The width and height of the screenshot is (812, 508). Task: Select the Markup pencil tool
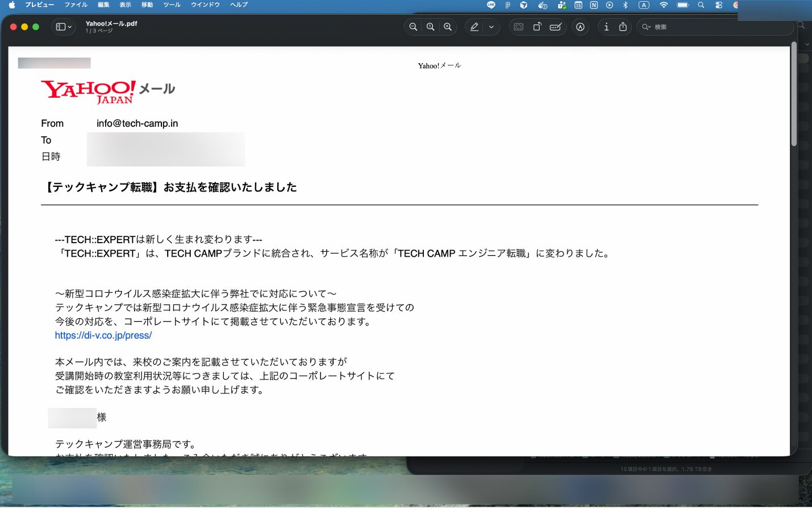coord(474,27)
